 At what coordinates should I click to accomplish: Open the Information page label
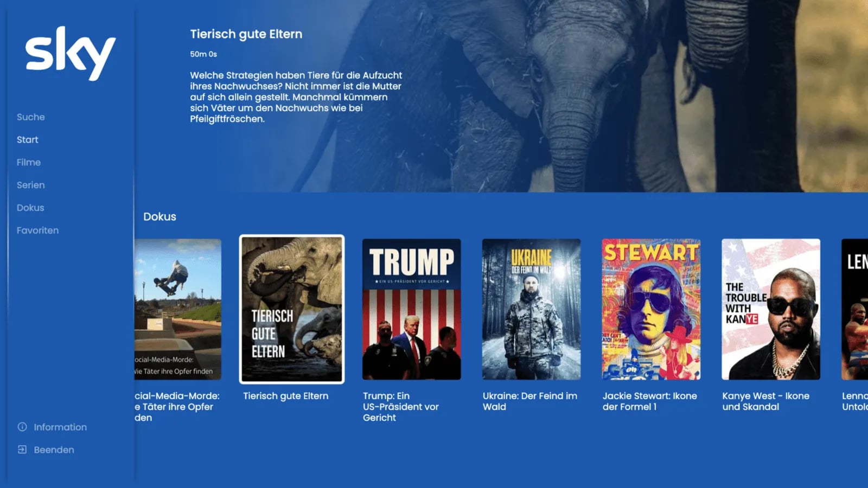[60, 427]
